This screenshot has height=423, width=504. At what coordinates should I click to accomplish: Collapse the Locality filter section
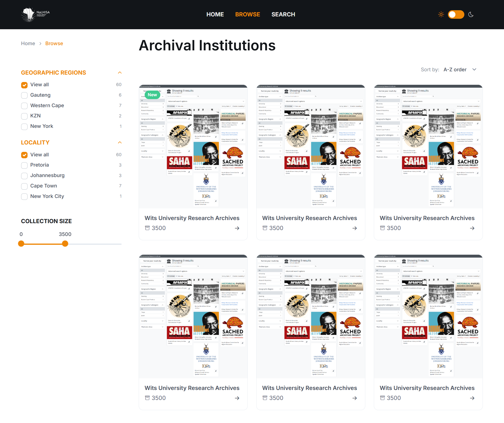coord(120,143)
